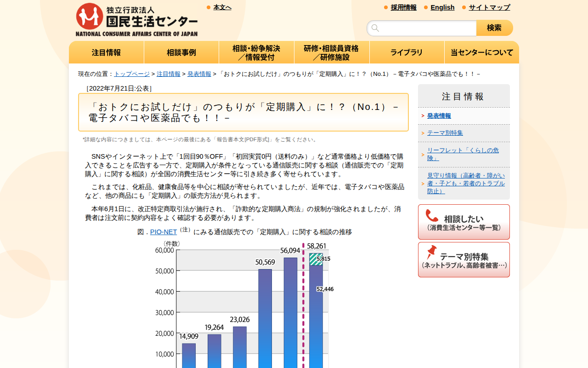Screen dimensions: 588x368
Task: Select the 当センターについて navigation tab
Action: [x=481, y=52]
